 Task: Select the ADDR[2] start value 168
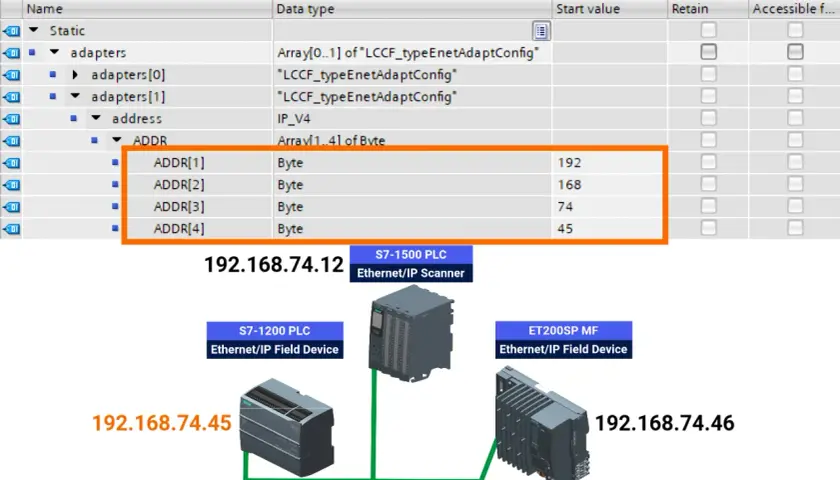pos(609,184)
